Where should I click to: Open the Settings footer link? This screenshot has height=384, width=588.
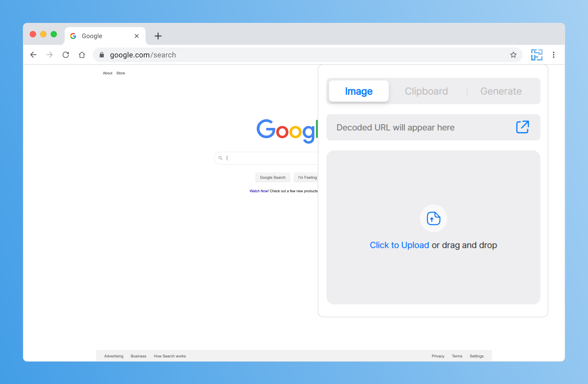pos(477,356)
